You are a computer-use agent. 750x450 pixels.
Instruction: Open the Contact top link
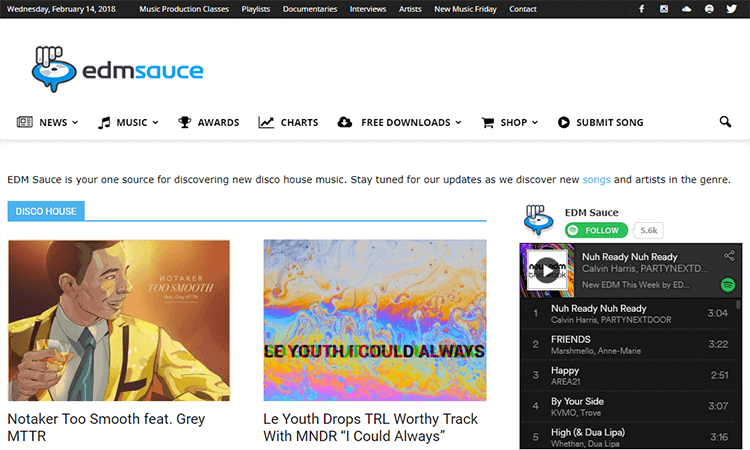[523, 9]
